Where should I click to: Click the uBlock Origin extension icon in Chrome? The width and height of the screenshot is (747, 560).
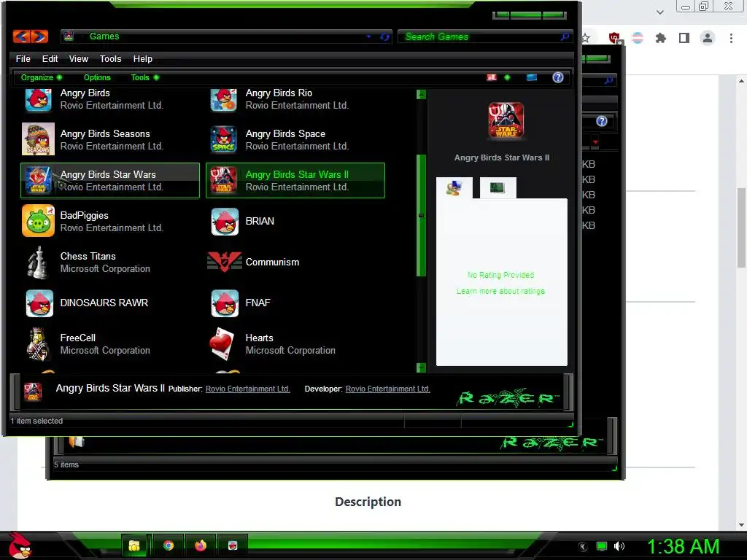(614, 38)
